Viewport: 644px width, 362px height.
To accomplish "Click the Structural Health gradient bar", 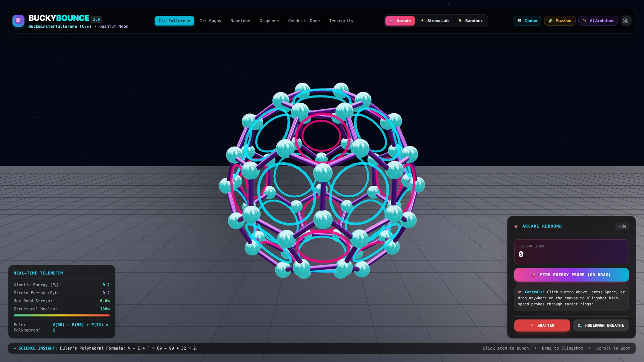I will (x=62, y=315).
